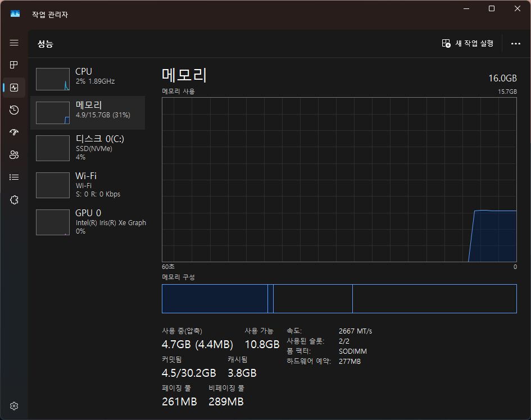Open the Details list icon
The width and height of the screenshot is (531, 420).
(x=15, y=177)
